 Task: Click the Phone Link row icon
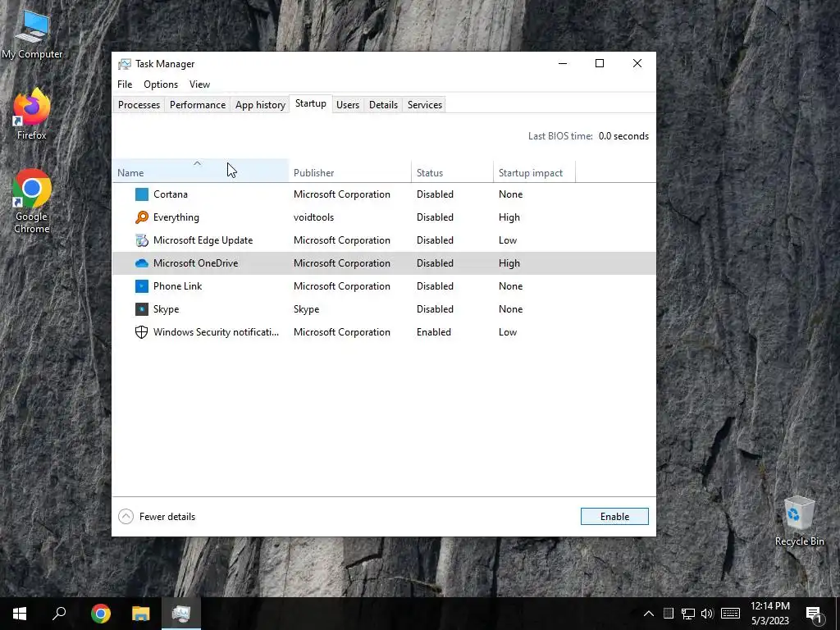point(141,286)
